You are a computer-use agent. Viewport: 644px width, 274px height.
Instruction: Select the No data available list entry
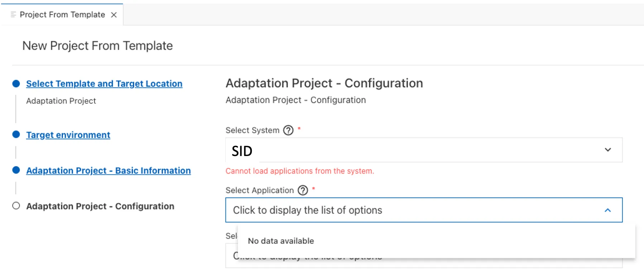(x=281, y=241)
